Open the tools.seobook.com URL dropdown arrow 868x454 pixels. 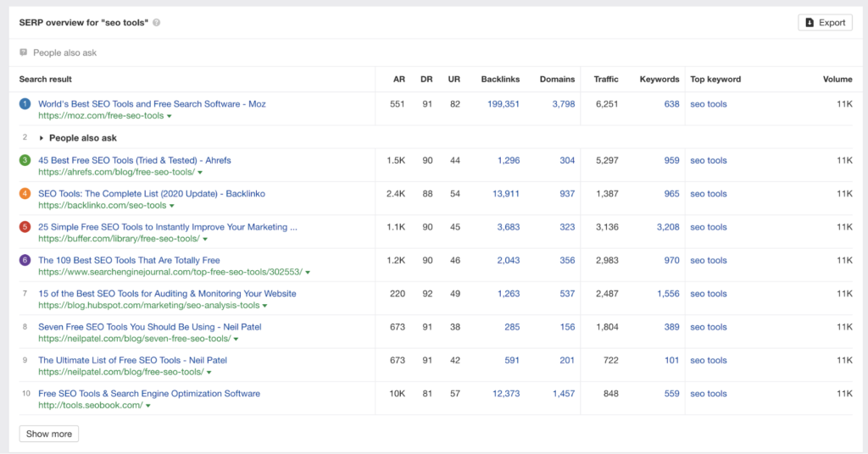tap(148, 406)
